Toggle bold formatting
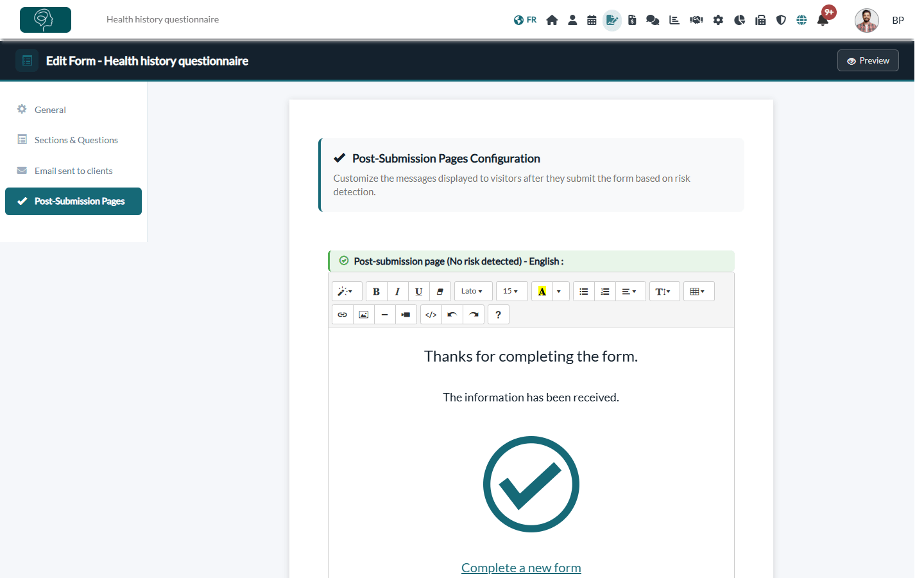 [377, 292]
